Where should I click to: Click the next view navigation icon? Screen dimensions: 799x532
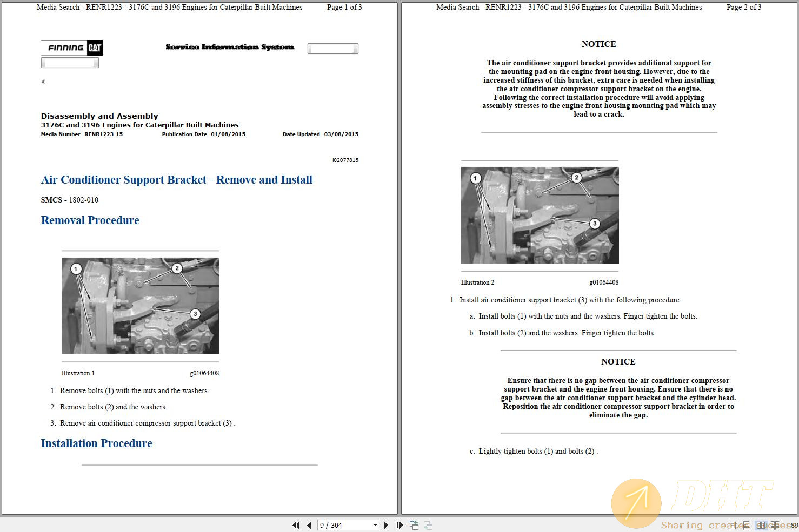[427, 525]
